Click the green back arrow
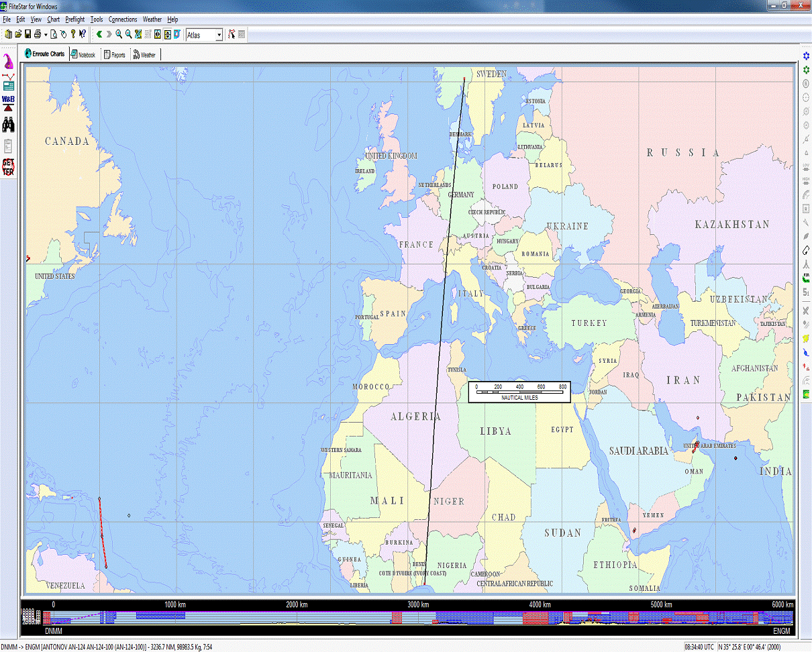 [x=99, y=34]
